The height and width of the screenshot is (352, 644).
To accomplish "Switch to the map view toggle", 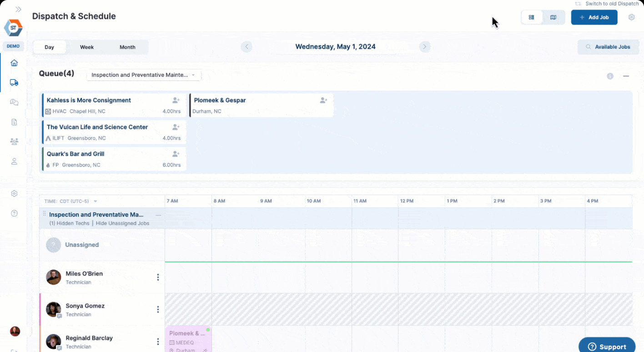I will pos(553,17).
